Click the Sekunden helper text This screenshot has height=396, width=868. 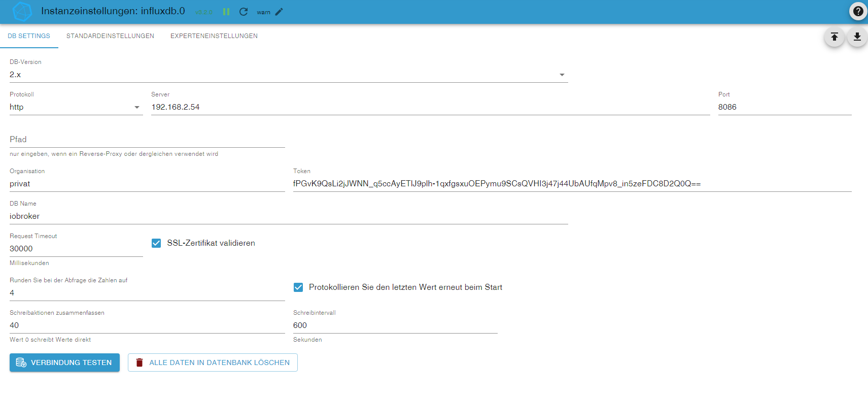(x=307, y=340)
